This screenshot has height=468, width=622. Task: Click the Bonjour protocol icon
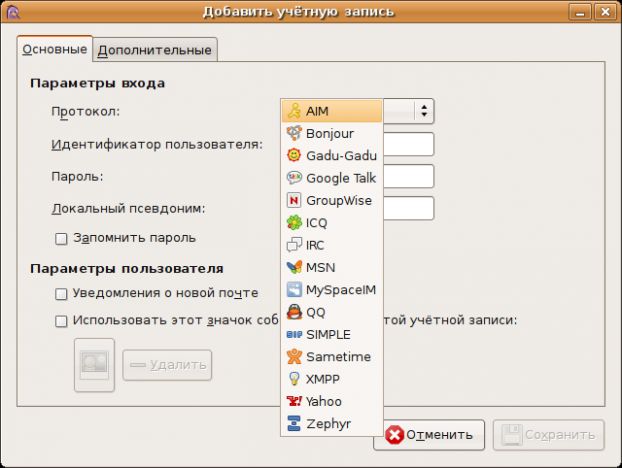pos(294,133)
